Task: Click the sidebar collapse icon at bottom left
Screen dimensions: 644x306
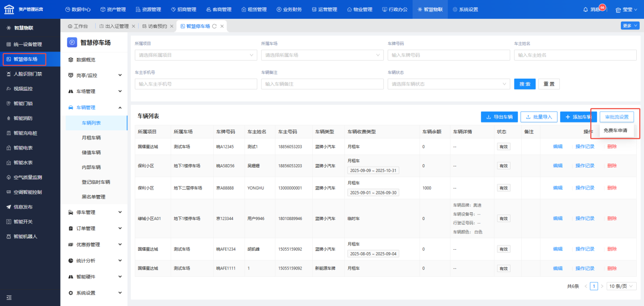Action: [x=9, y=297]
